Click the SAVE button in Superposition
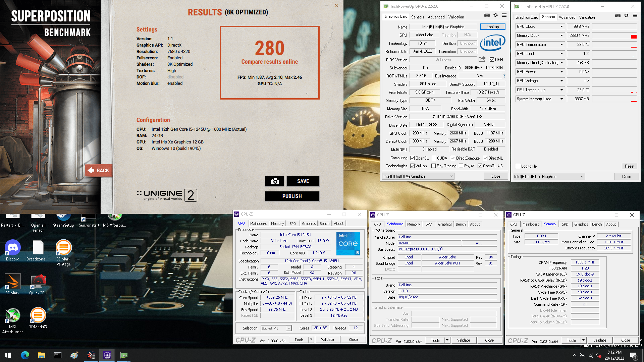644x362 pixels. [303, 181]
